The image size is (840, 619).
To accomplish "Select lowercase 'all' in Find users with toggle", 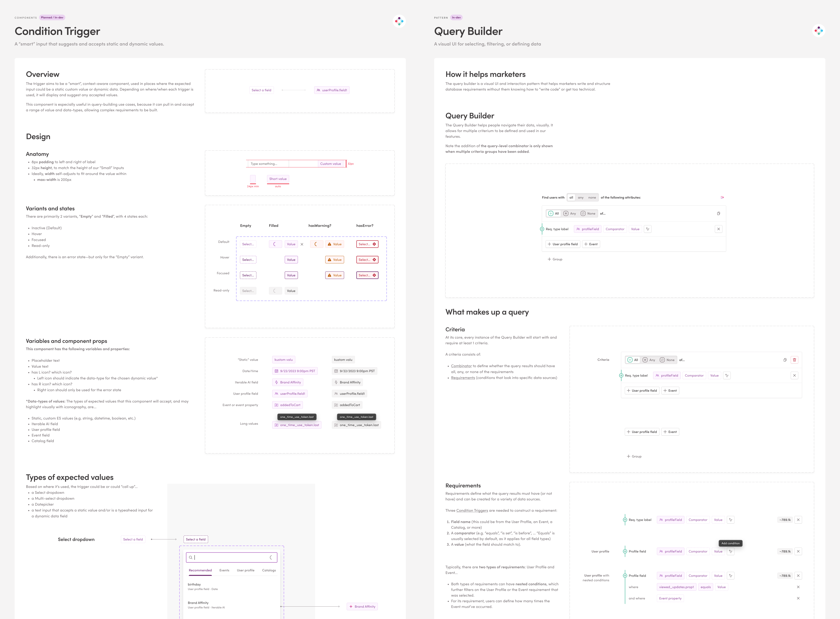I will 571,197.
